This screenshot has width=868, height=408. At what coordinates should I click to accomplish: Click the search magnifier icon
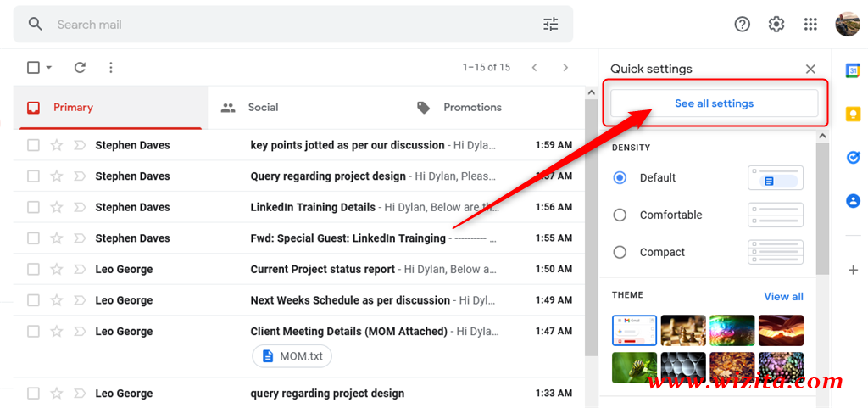pos(36,25)
